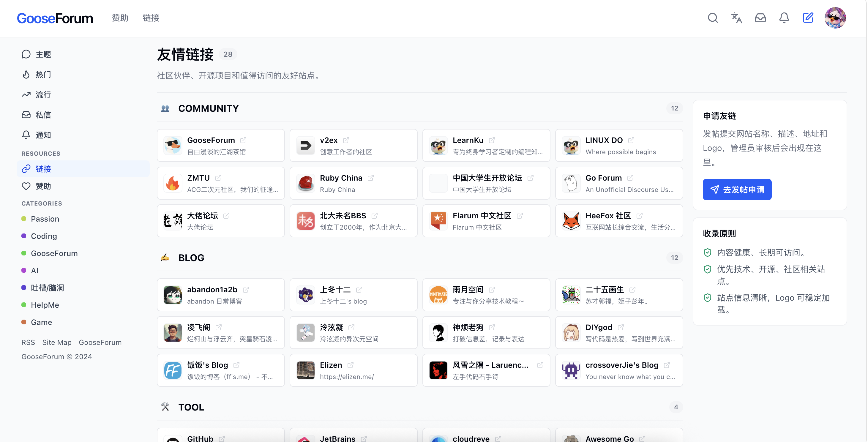Click the 神烦老狗 silhouette avatar
This screenshot has width=868, height=442.
438,332
